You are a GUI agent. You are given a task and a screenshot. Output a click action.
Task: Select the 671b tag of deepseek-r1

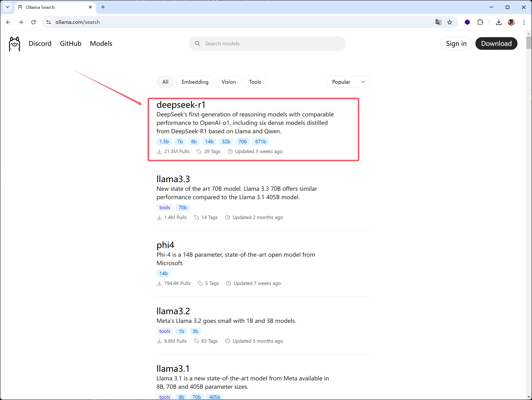(260, 142)
